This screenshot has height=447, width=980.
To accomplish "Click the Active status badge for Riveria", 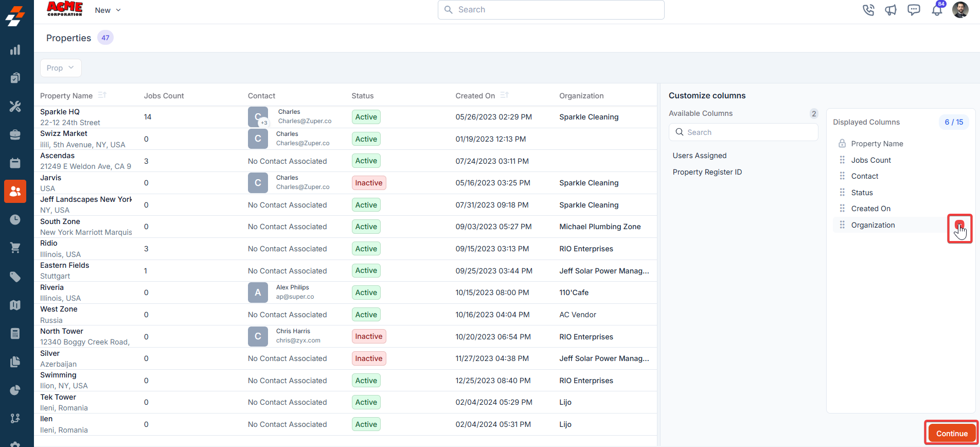I will pos(366,293).
